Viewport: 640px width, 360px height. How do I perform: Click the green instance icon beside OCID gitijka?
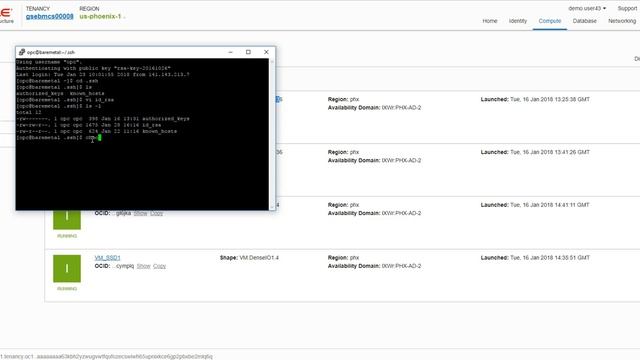coord(67,220)
